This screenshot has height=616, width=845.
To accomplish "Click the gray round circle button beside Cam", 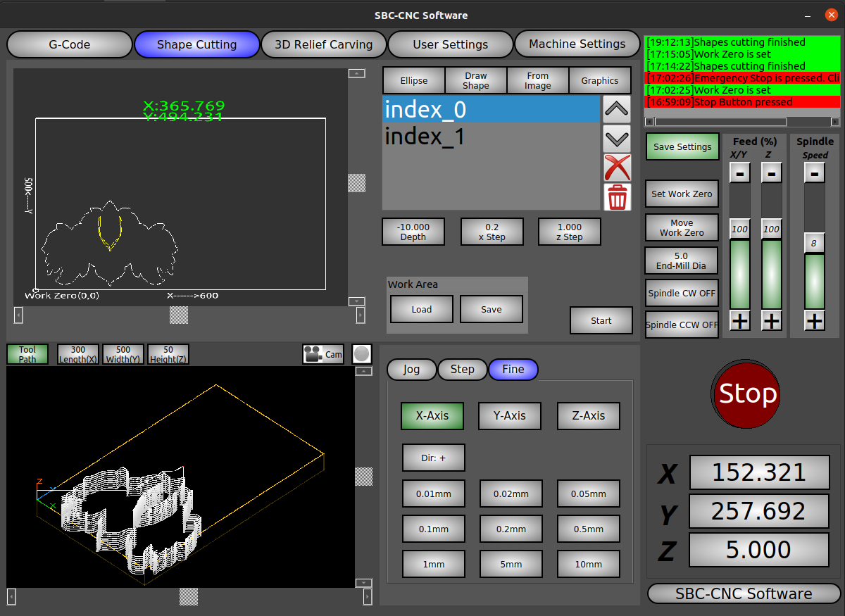I will pyautogui.click(x=361, y=354).
